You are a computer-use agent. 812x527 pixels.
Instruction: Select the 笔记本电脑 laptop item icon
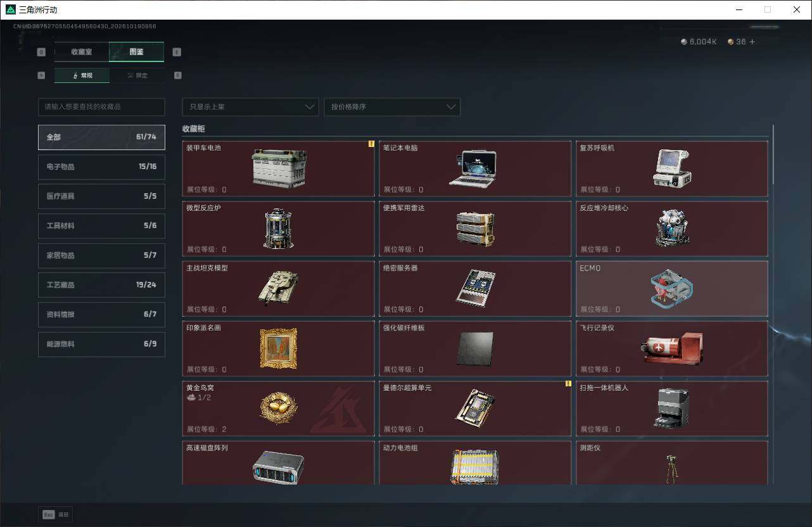tap(472, 168)
